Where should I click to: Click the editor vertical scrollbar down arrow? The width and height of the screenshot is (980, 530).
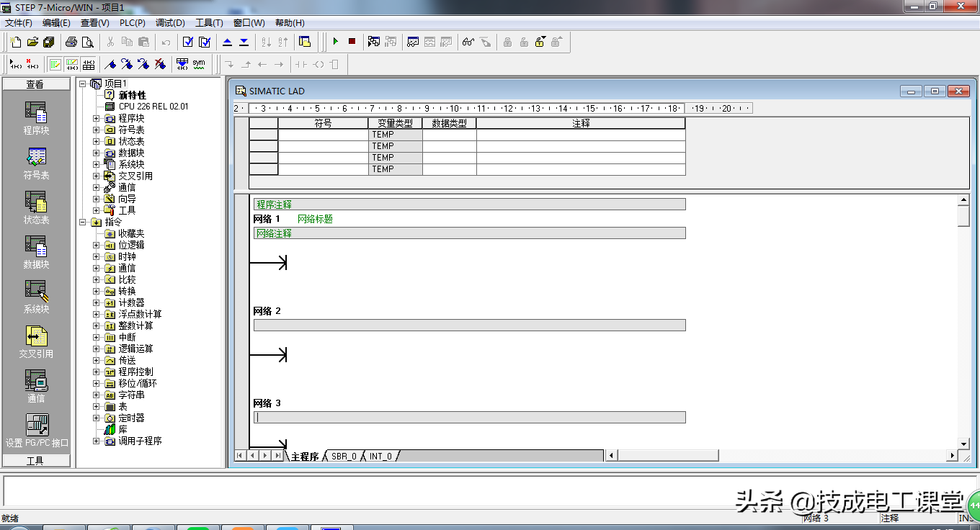[963, 444]
